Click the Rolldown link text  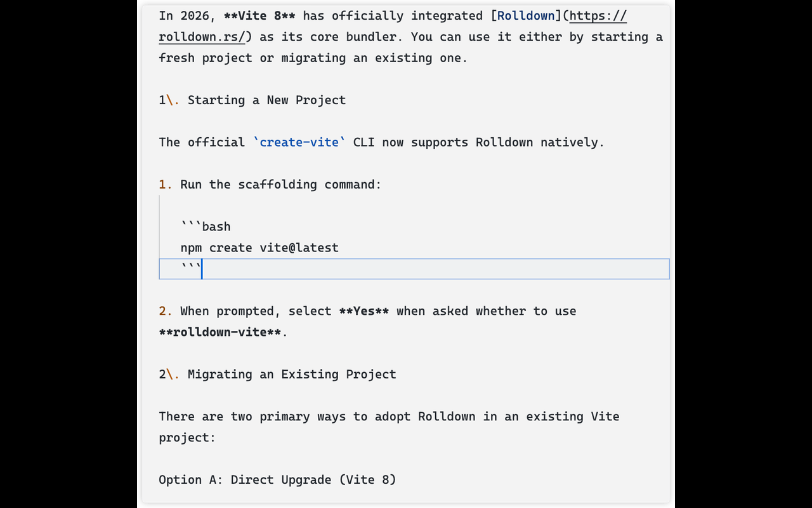tap(526, 16)
